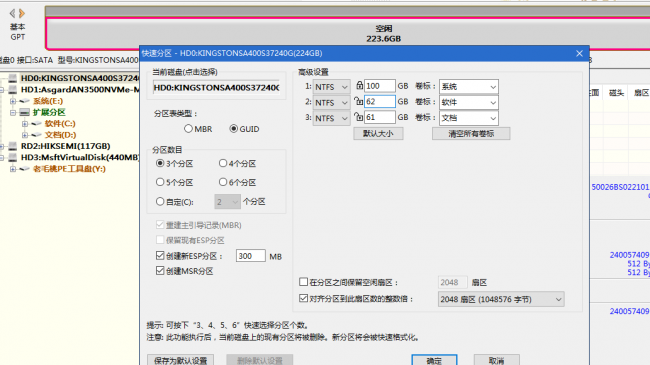Toggle size lock icon on partition 3
650x365 pixels.
(358, 117)
